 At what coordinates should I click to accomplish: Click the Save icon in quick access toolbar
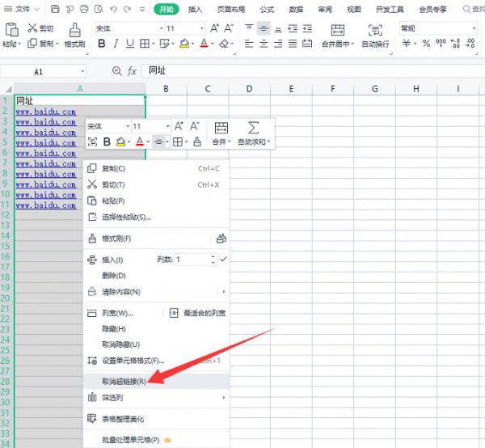point(55,9)
